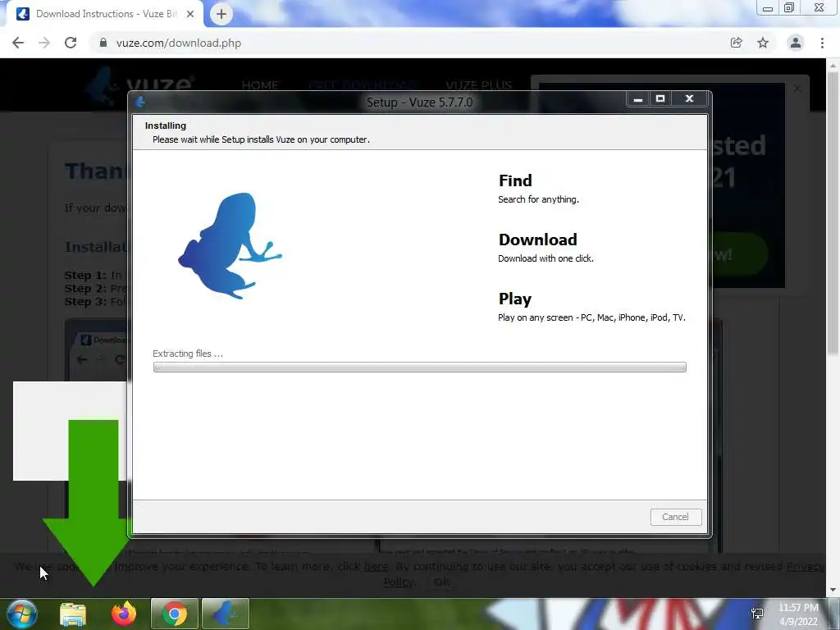
Task: Click 'Play on any screen' description text
Action: [x=591, y=317]
